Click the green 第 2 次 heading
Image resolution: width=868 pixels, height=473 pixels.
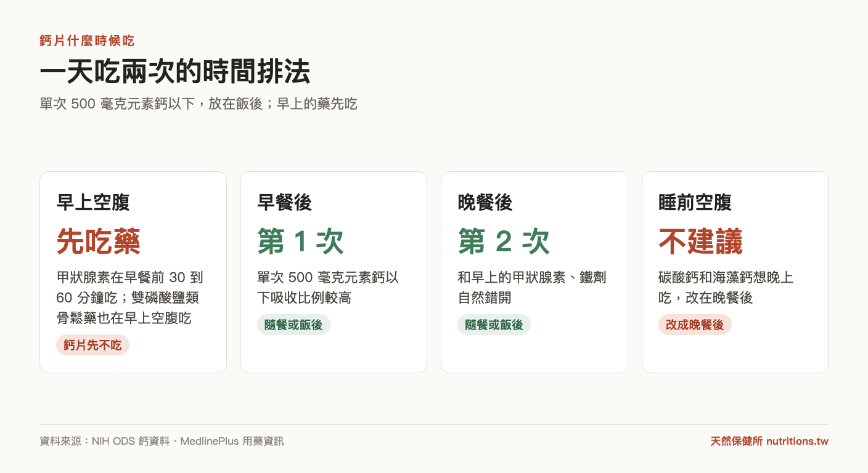point(504,241)
